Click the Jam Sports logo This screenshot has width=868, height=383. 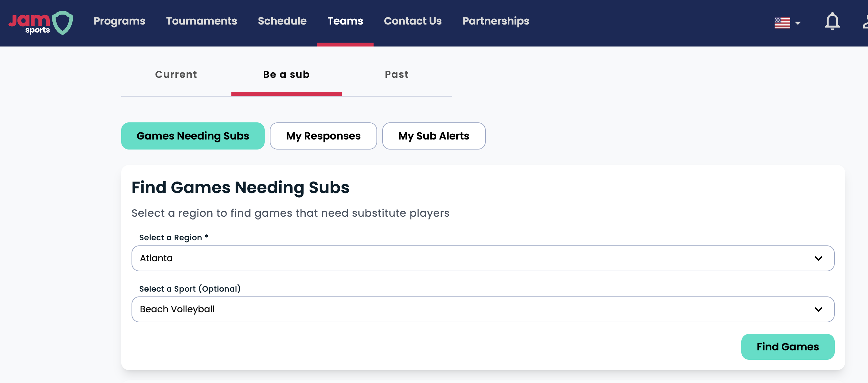point(41,23)
